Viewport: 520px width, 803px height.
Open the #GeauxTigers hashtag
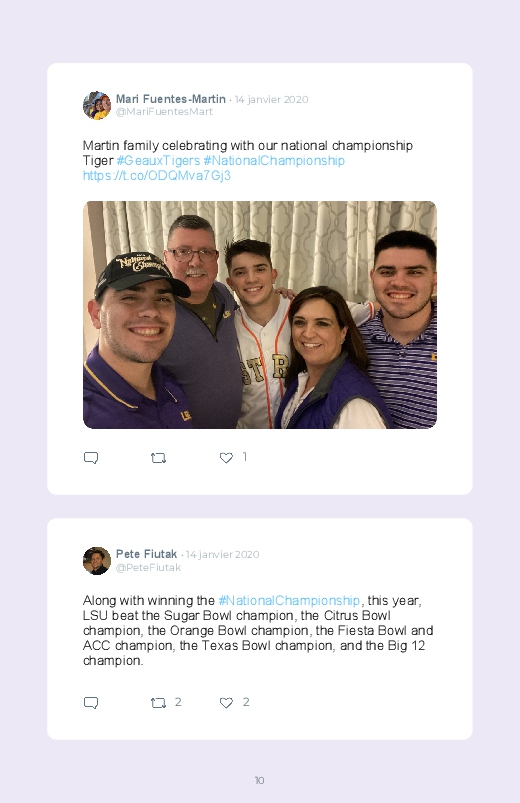158,161
